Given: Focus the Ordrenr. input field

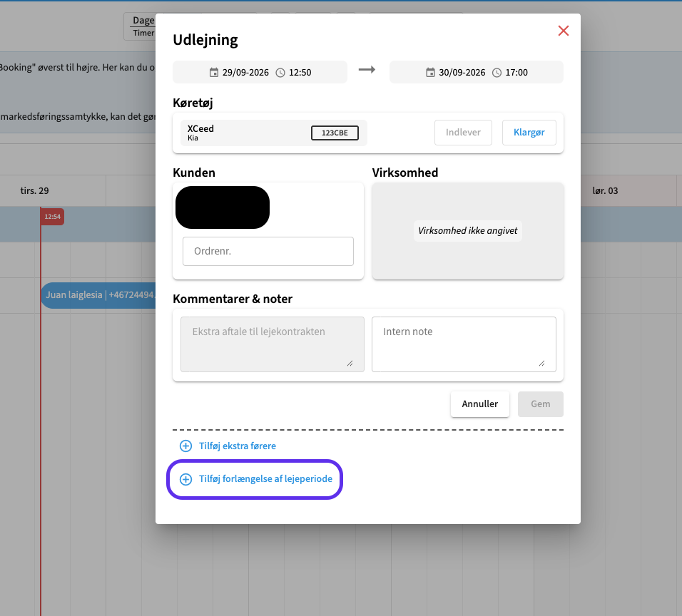Looking at the screenshot, I should click(x=268, y=251).
